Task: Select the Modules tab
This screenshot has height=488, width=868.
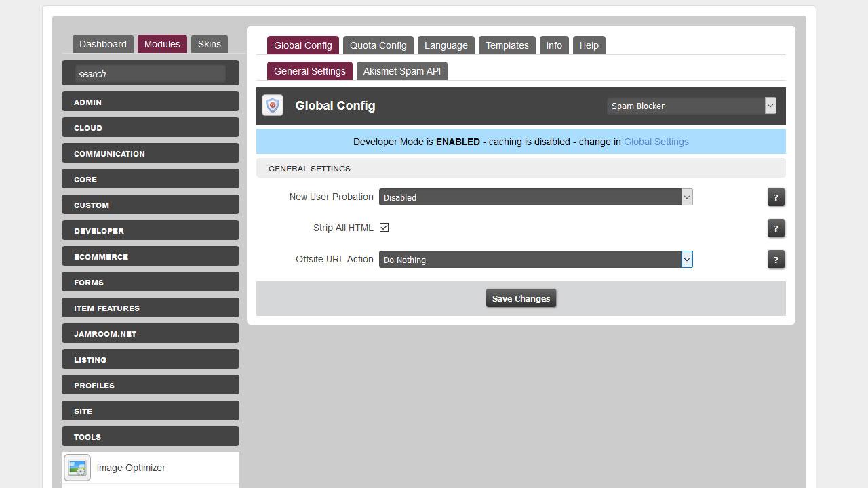Action: tap(162, 44)
